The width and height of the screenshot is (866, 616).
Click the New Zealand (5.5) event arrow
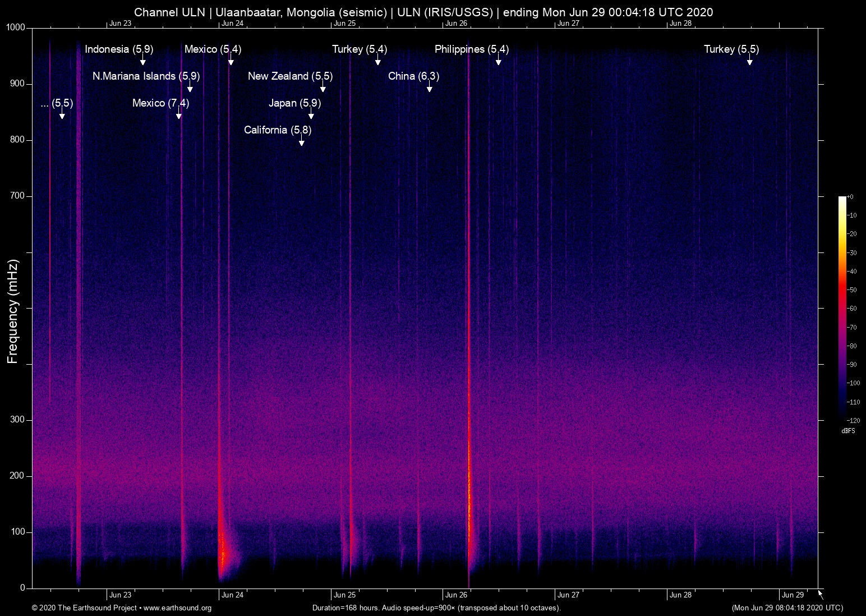323,88
